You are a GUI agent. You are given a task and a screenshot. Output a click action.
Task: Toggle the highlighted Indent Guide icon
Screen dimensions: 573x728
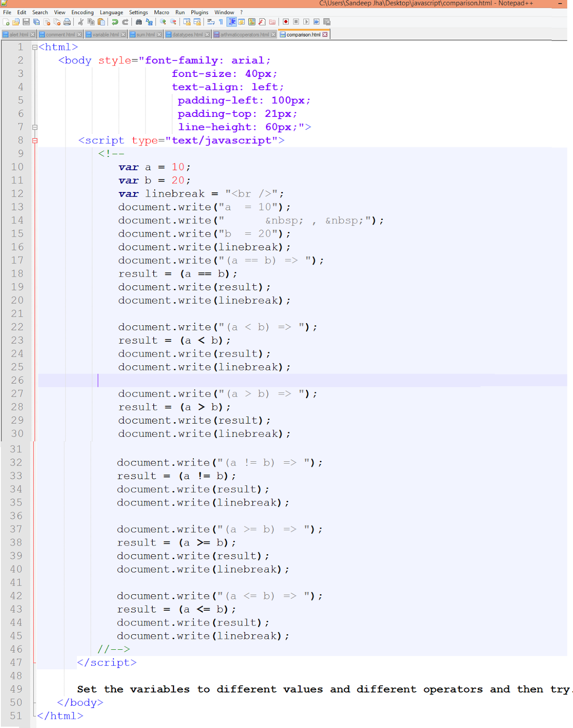[x=231, y=22]
